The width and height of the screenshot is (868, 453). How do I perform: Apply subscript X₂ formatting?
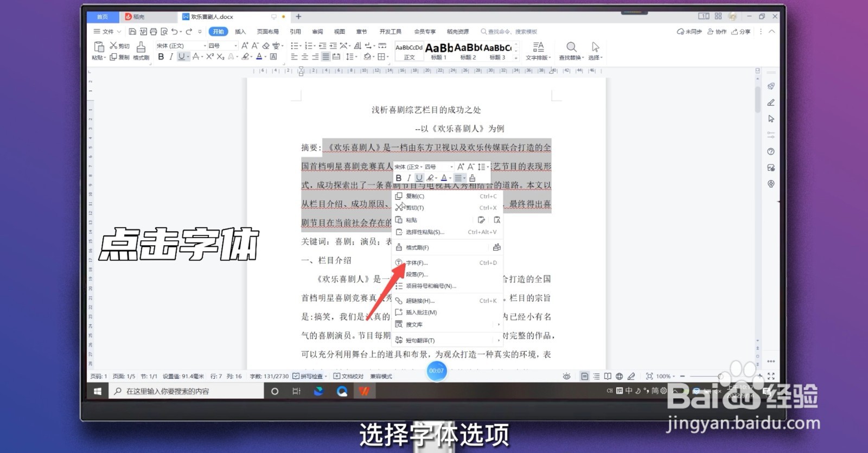[220, 56]
